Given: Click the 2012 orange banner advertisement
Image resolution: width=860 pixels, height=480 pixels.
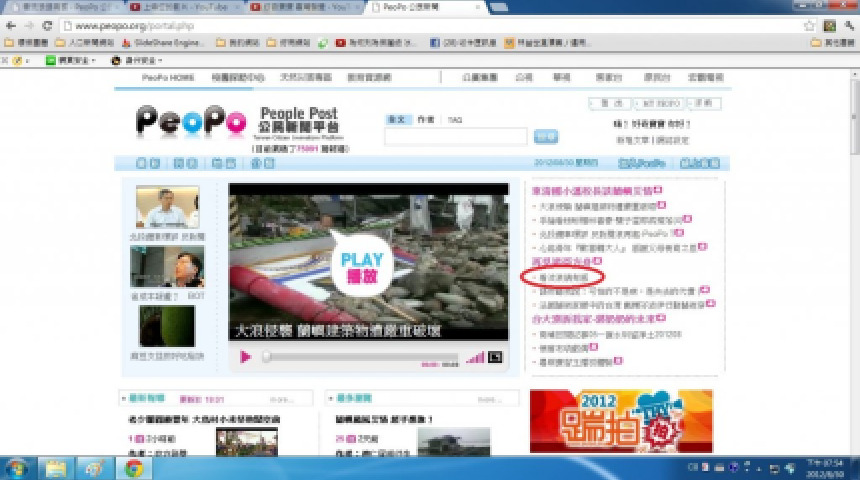Looking at the screenshot, I should [x=620, y=421].
